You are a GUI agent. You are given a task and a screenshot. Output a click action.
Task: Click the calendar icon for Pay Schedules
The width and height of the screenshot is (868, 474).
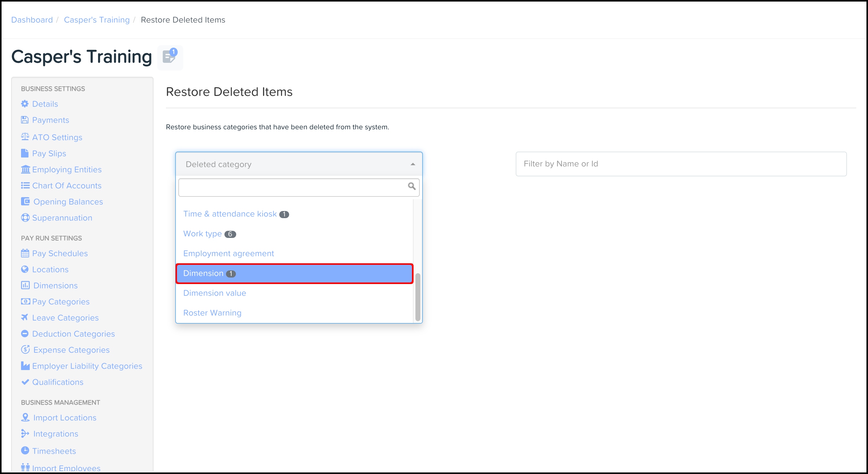tap(25, 253)
